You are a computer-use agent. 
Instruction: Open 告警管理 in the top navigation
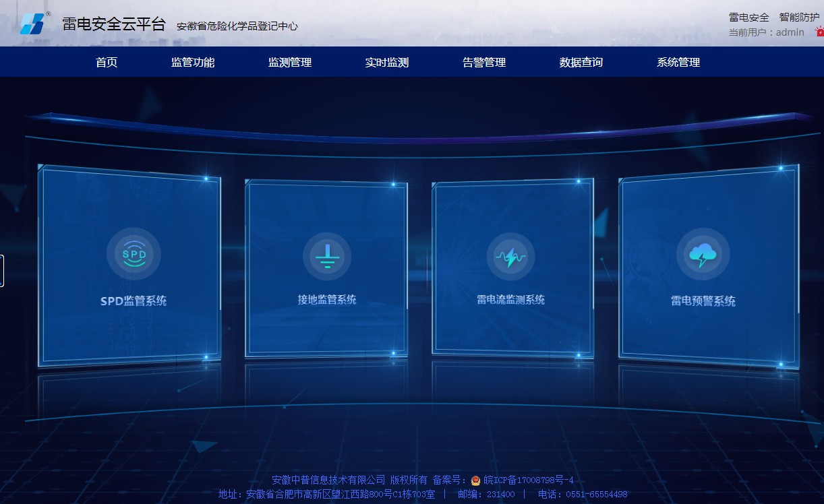[x=483, y=62]
